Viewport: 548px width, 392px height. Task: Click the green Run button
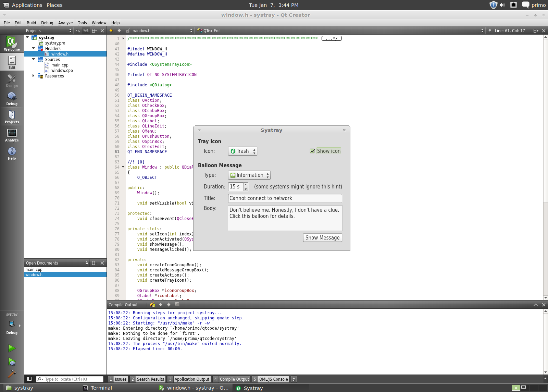pos(12,348)
